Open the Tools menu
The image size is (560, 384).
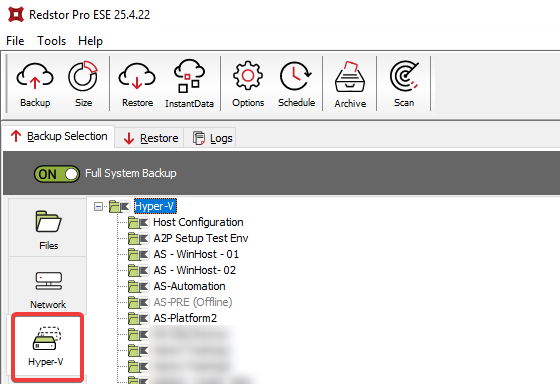51,41
